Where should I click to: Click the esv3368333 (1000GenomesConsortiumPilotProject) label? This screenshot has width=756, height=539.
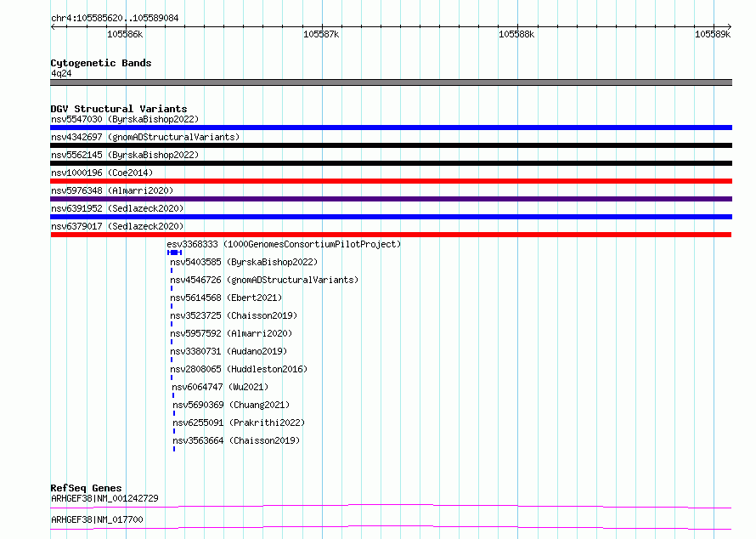point(284,244)
